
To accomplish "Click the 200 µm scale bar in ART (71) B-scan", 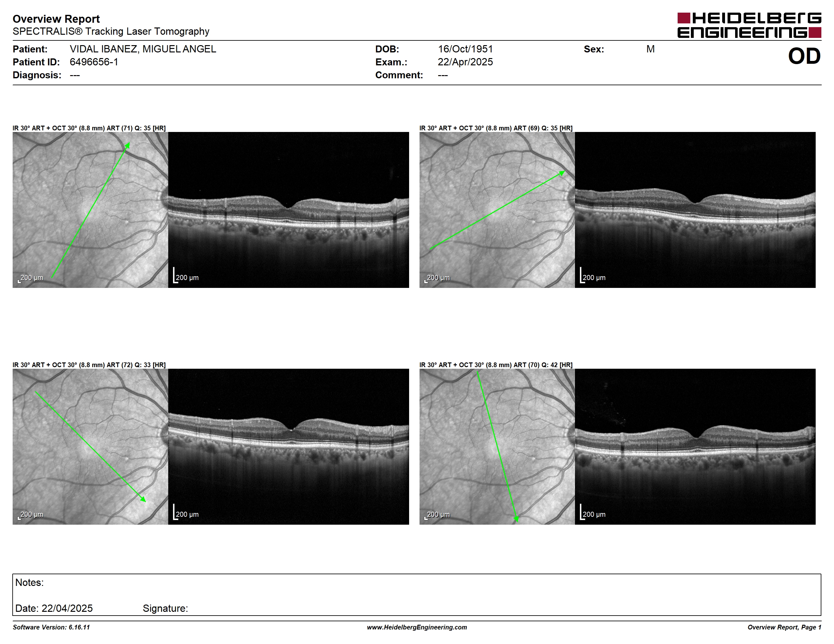I will click(186, 276).
